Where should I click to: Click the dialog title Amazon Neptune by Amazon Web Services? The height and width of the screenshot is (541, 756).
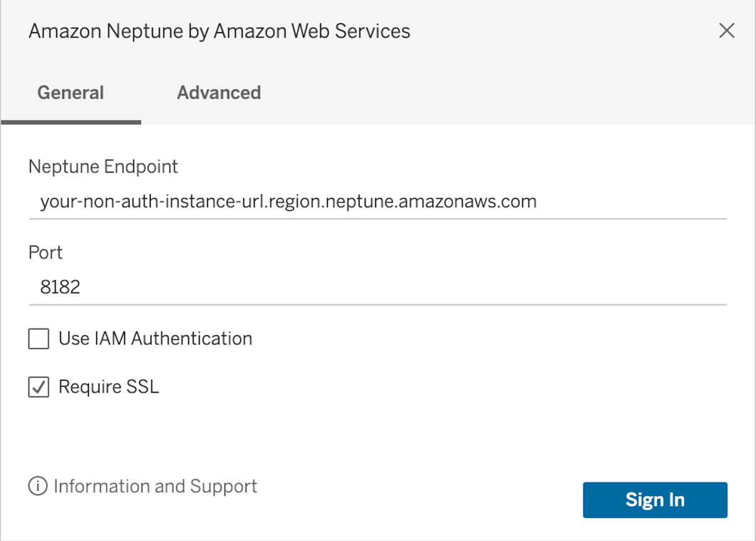click(x=219, y=31)
